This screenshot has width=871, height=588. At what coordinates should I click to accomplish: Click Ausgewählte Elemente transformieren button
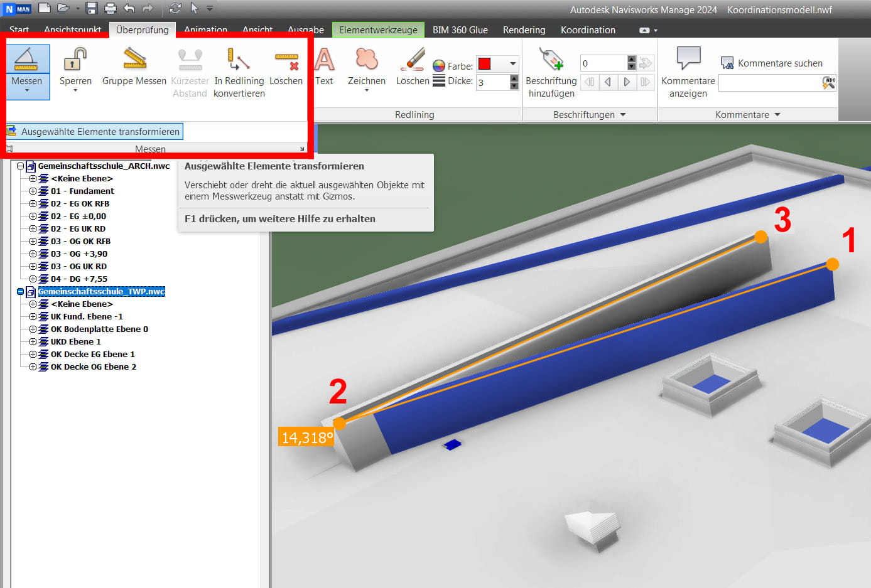(94, 131)
